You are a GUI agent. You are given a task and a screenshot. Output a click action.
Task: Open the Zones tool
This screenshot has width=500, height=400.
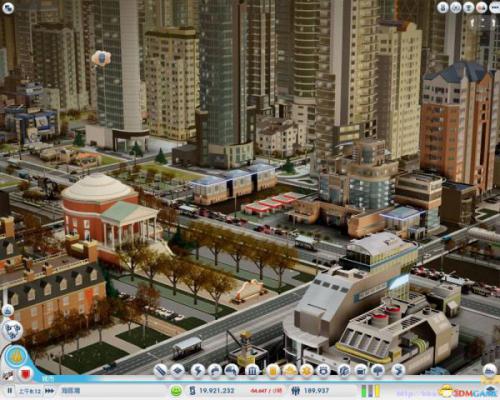179,370
